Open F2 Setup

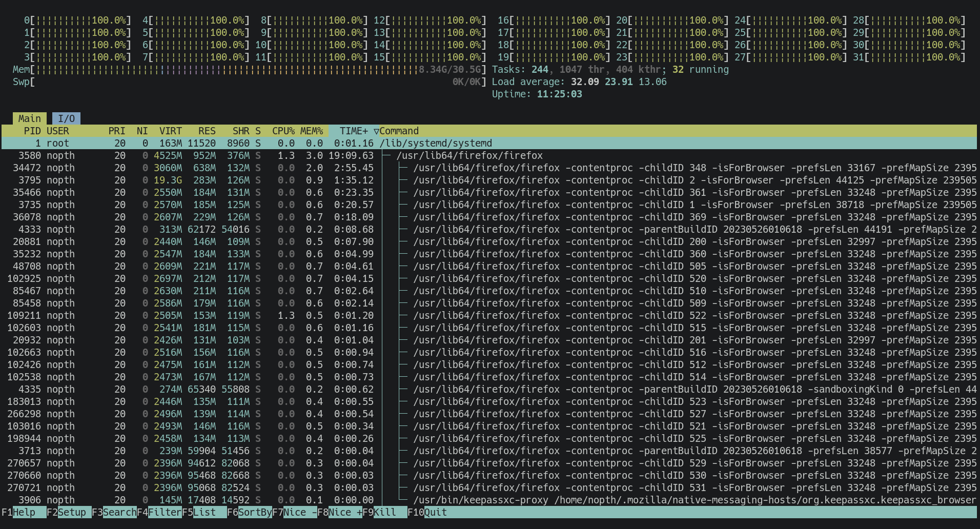tap(69, 512)
